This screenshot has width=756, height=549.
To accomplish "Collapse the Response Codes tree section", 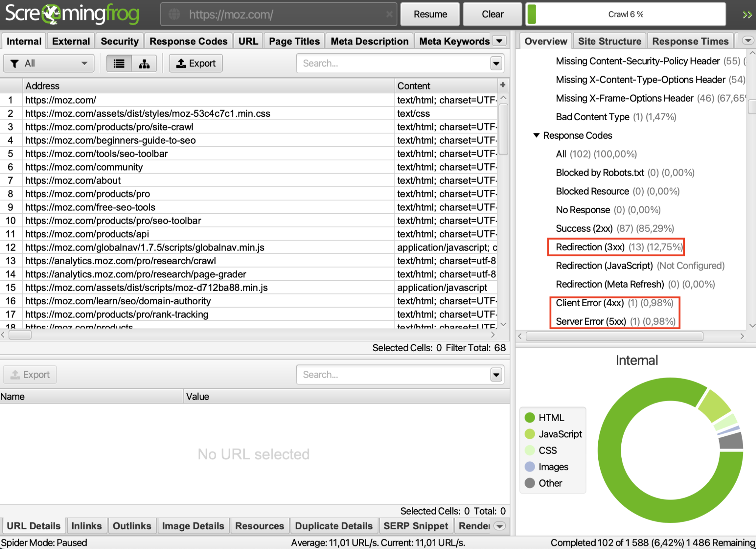I will (536, 135).
